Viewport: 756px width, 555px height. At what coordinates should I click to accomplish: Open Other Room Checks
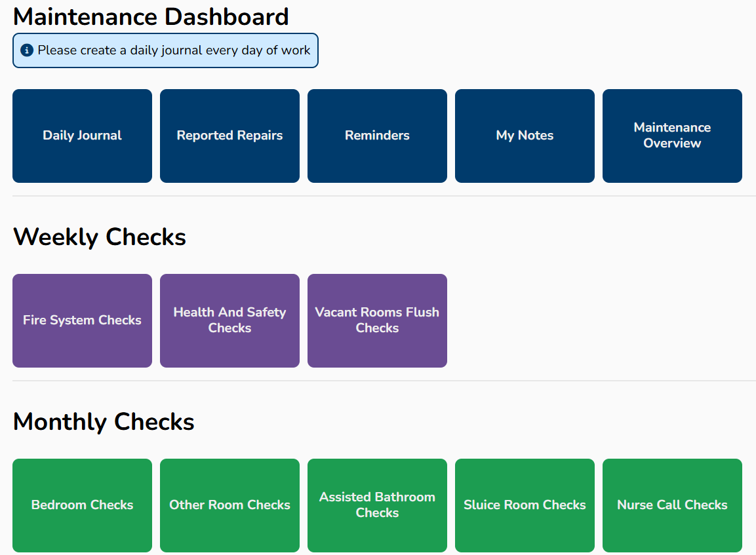[229, 505]
